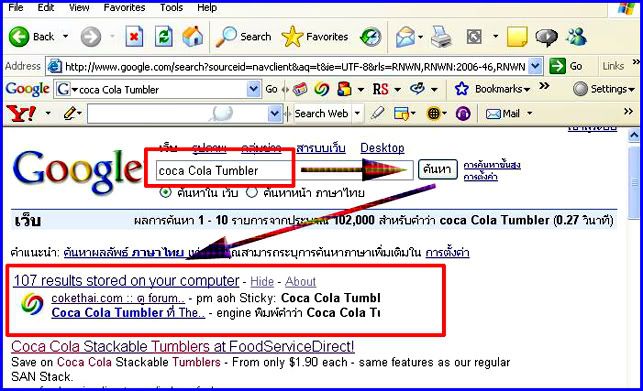Open the File menu
643x391 pixels.
click(x=16, y=7)
